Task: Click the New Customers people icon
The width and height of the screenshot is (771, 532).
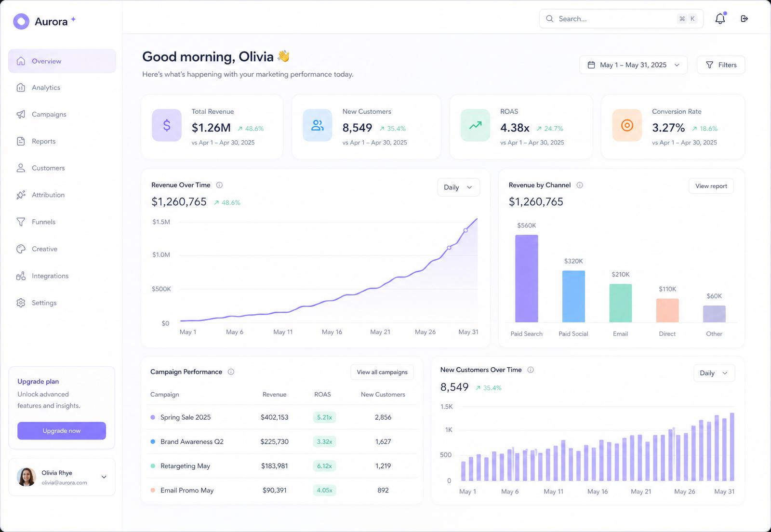Action: (318, 125)
